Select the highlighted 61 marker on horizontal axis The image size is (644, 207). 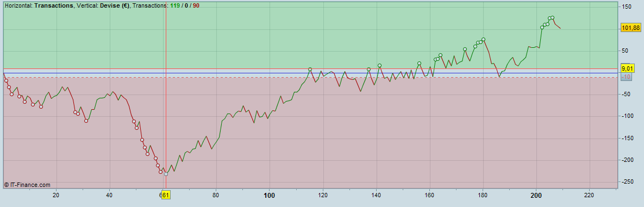[166, 195]
